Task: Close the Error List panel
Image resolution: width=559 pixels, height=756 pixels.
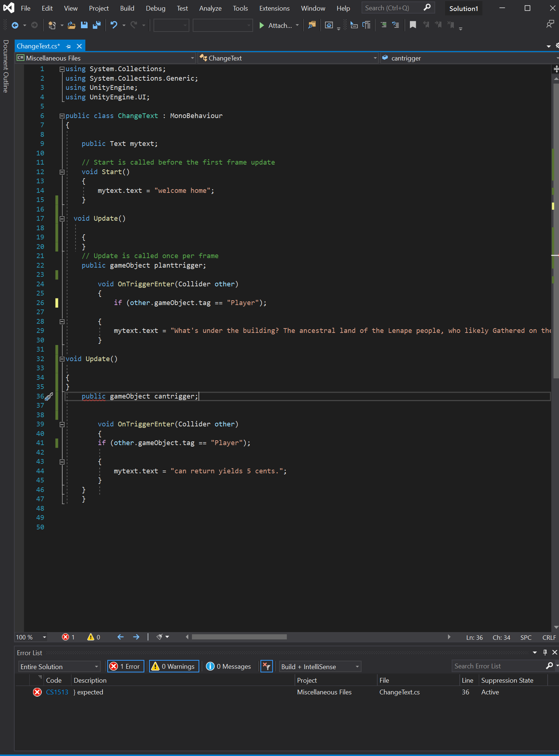Action: click(x=555, y=652)
